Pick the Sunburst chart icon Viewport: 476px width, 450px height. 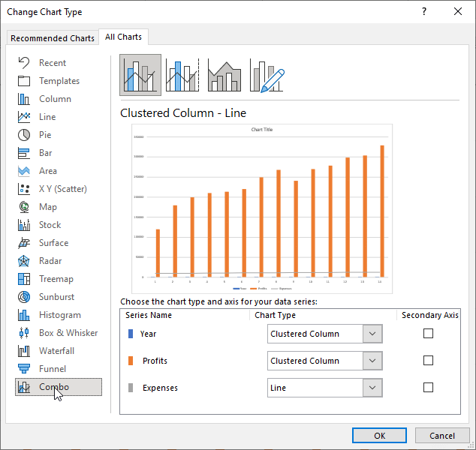[x=24, y=297]
